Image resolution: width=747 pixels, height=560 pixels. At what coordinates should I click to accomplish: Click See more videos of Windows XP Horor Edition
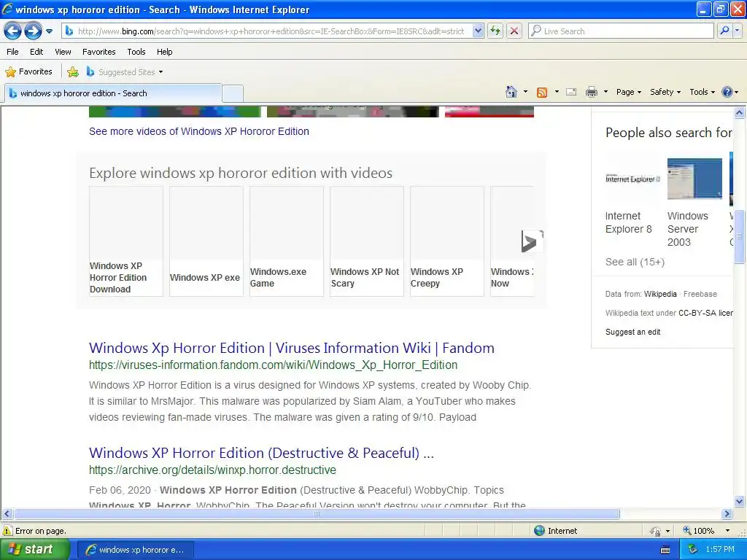pos(199,131)
